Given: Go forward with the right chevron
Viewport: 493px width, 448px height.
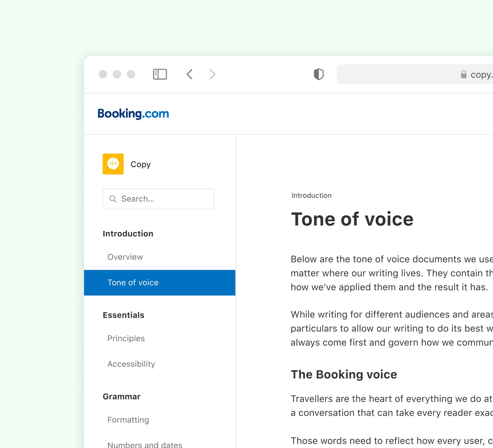Looking at the screenshot, I should click(212, 74).
